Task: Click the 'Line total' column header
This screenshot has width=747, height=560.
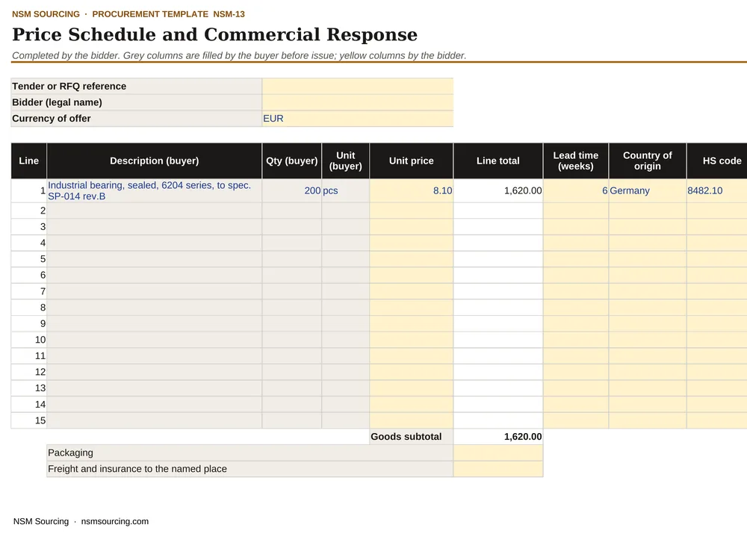Action: pyautogui.click(x=498, y=161)
